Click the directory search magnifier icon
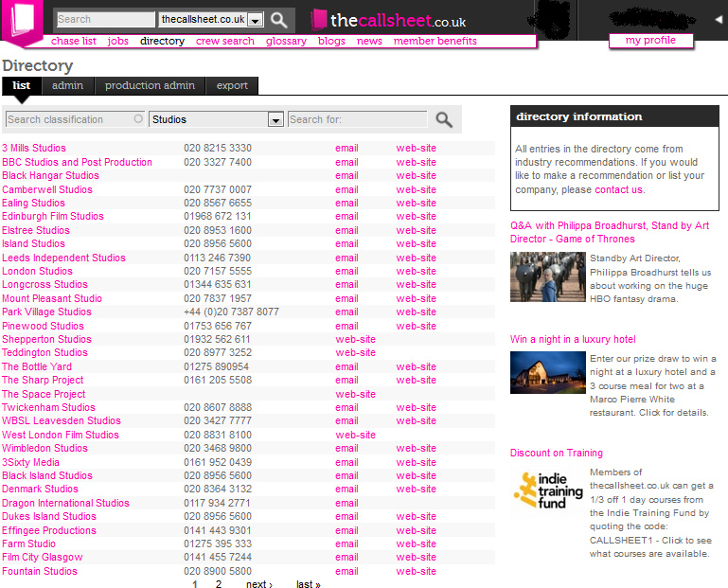Viewport: 728px width, 588px height. [444, 120]
